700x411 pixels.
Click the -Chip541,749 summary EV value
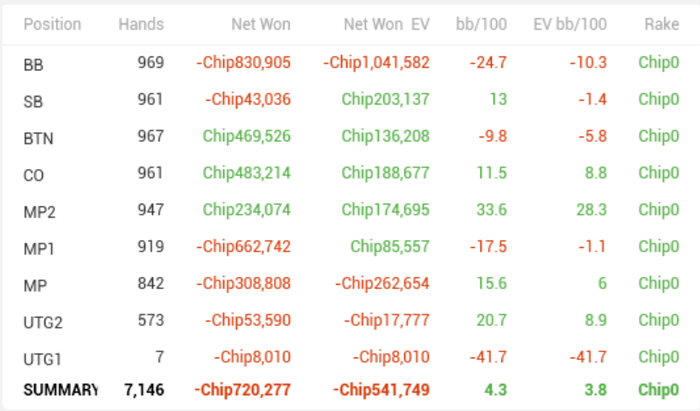pyautogui.click(x=377, y=388)
